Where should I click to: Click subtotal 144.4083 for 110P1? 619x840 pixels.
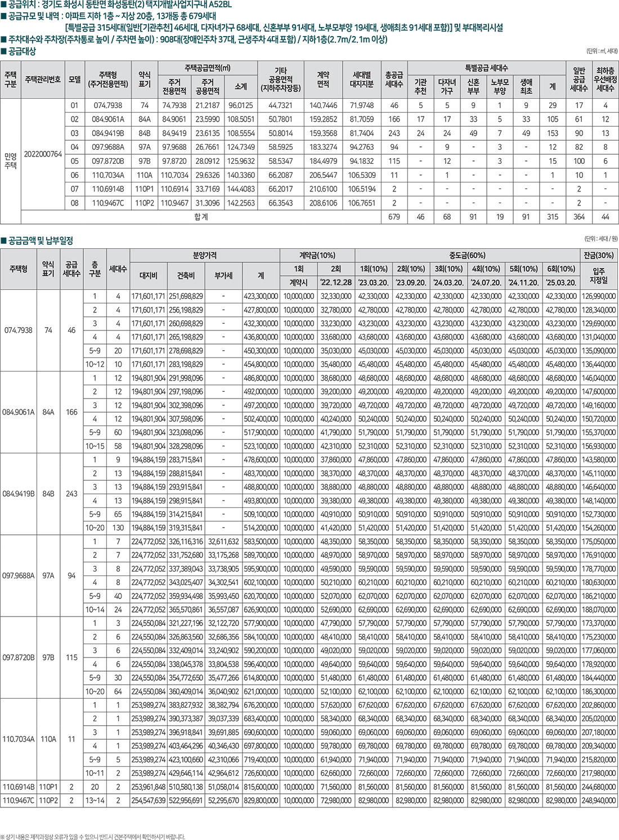tap(241, 189)
